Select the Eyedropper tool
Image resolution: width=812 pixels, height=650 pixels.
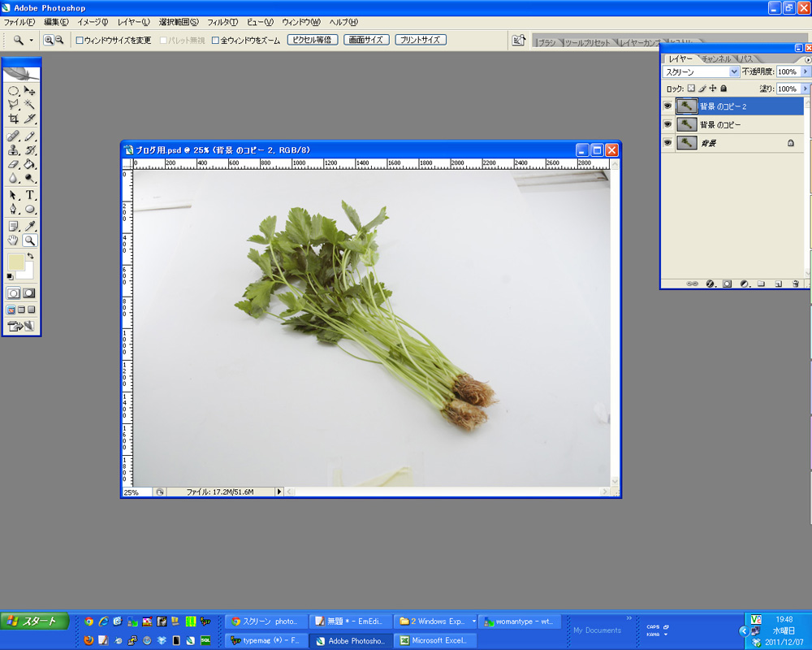coord(29,226)
